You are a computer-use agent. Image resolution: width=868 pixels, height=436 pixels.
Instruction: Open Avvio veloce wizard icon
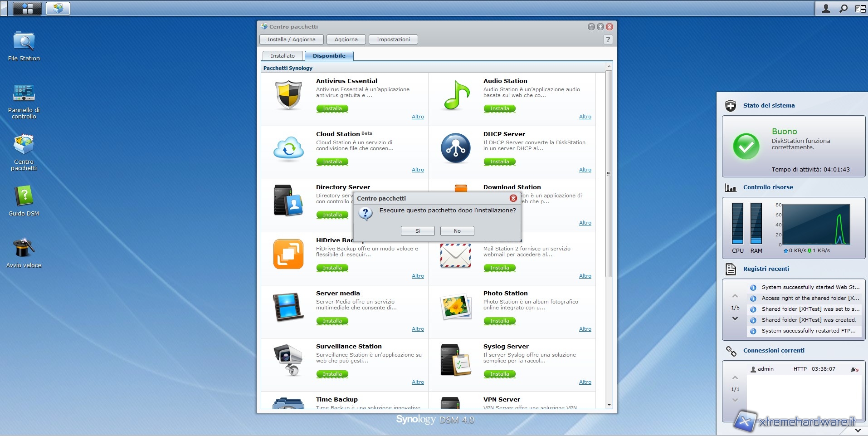(24, 249)
